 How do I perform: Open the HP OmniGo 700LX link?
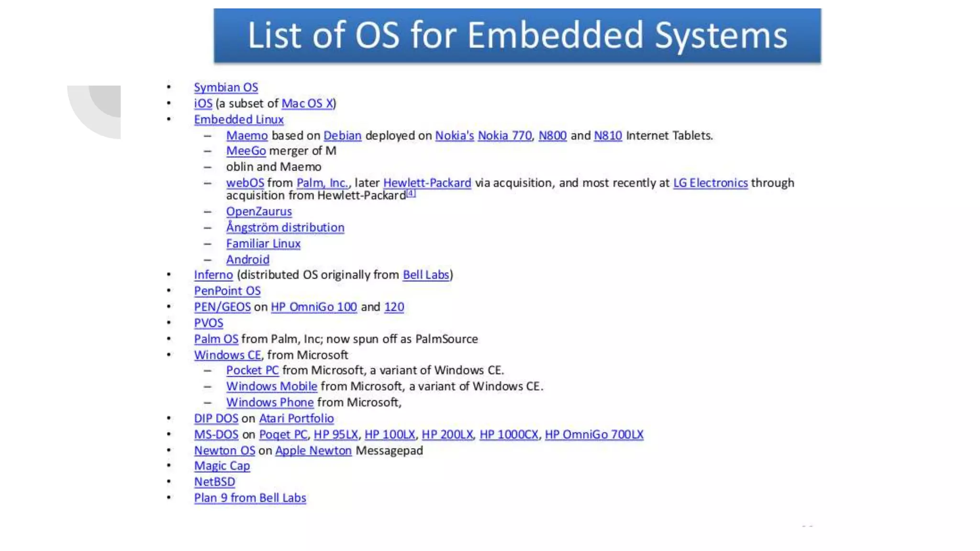[594, 435]
